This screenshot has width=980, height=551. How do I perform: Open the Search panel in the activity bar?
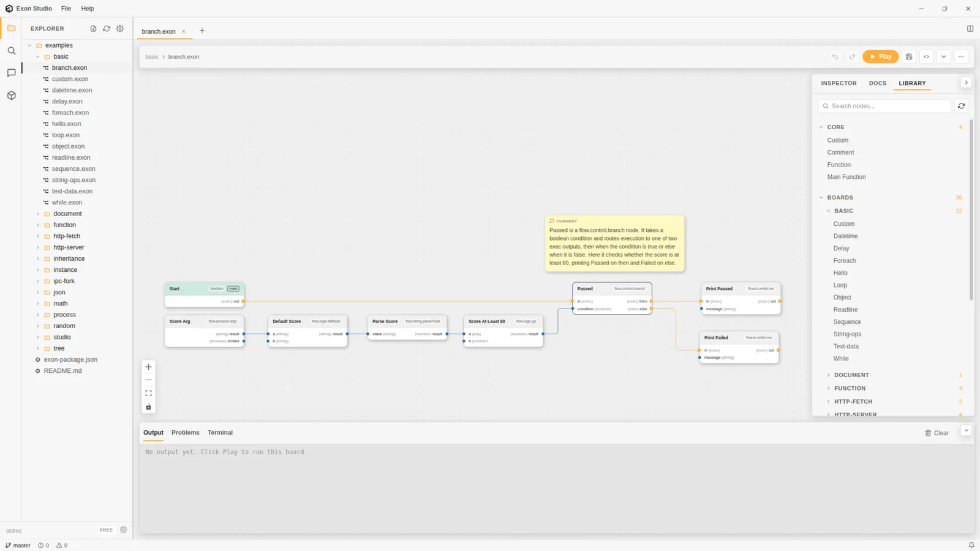pos(11,51)
